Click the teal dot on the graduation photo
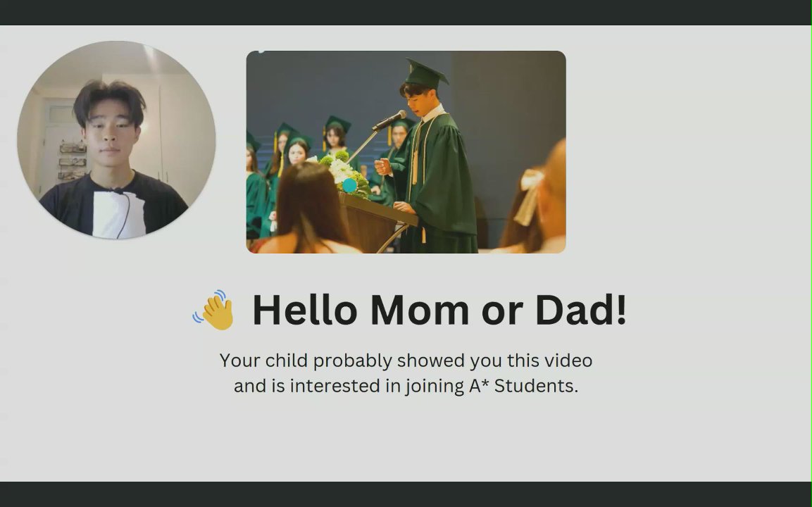This screenshot has height=507, width=812. pyautogui.click(x=349, y=185)
